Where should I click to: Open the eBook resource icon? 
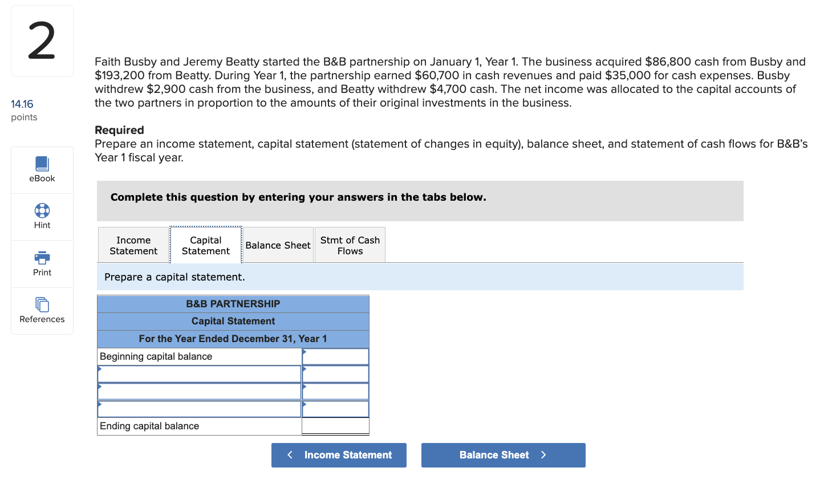pyautogui.click(x=42, y=164)
